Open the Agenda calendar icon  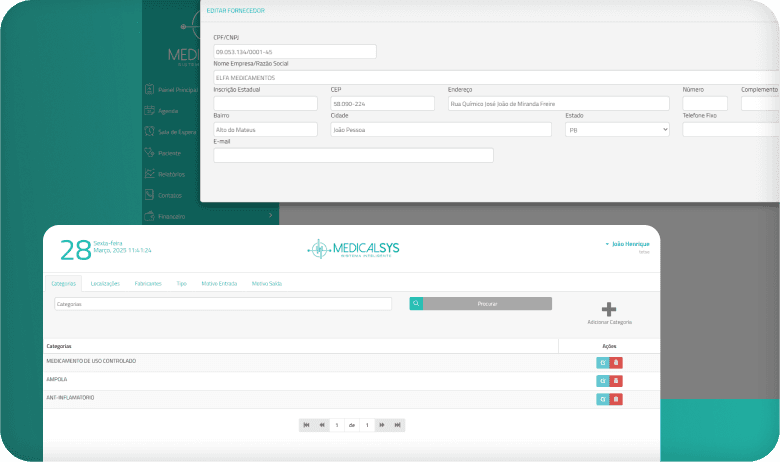150,110
